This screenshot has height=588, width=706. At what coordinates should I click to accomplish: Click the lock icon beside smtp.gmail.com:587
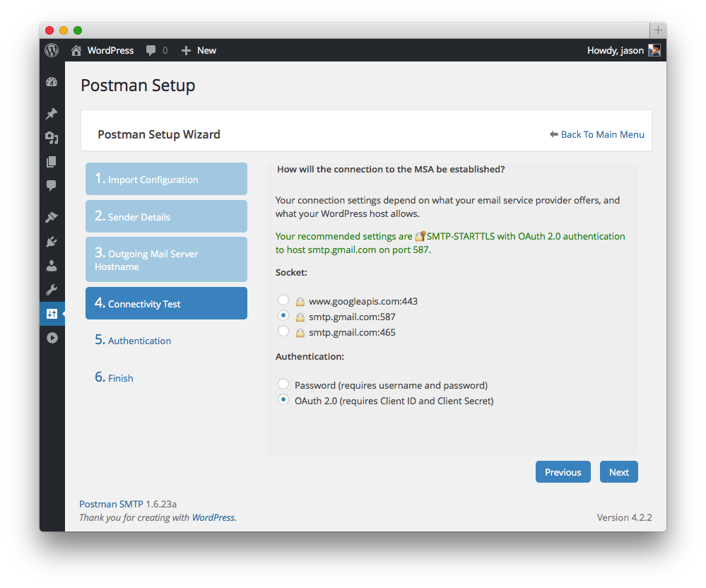(x=300, y=317)
